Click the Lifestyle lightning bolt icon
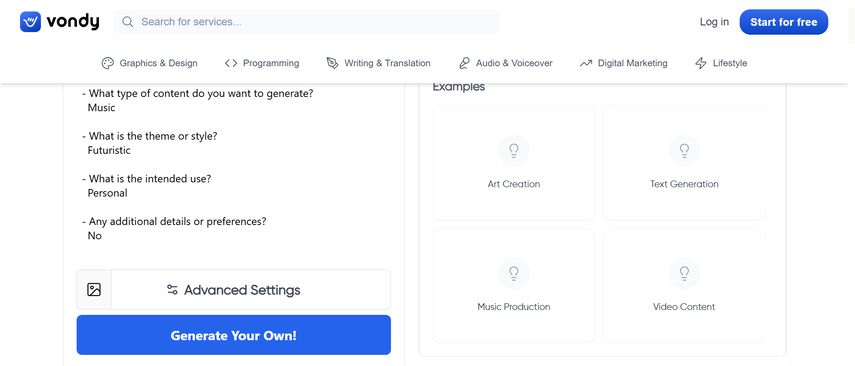Viewport: 855px width, 366px height. click(701, 63)
